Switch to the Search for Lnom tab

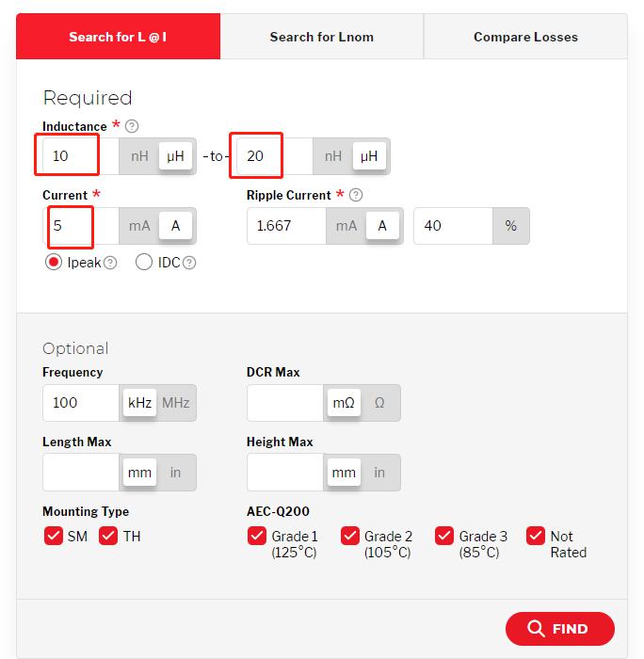pos(321,37)
